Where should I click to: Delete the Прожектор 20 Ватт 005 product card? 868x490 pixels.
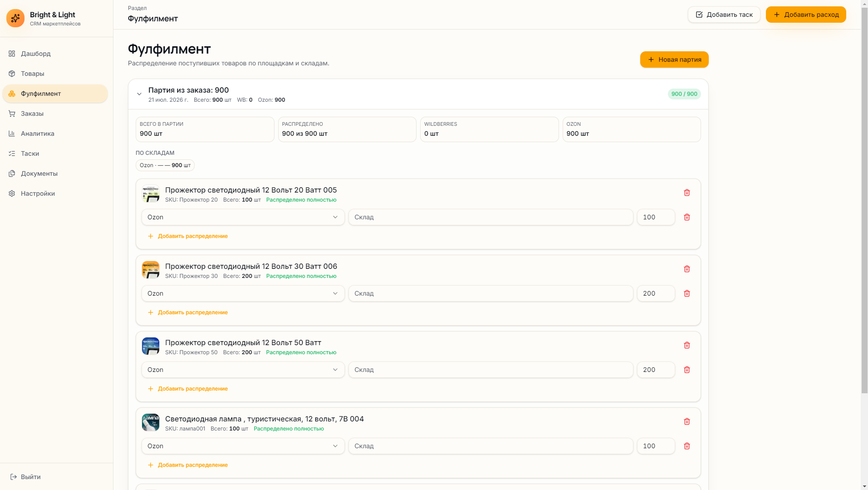687,193
